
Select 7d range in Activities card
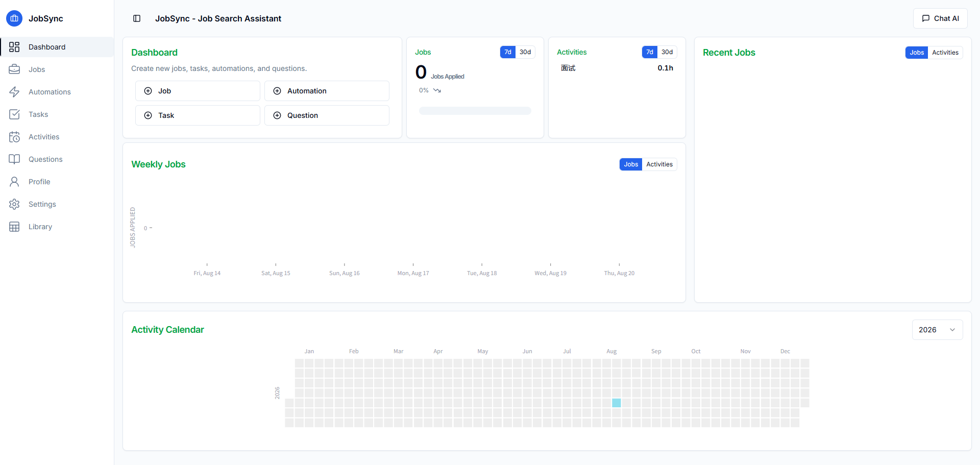coord(650,52)
